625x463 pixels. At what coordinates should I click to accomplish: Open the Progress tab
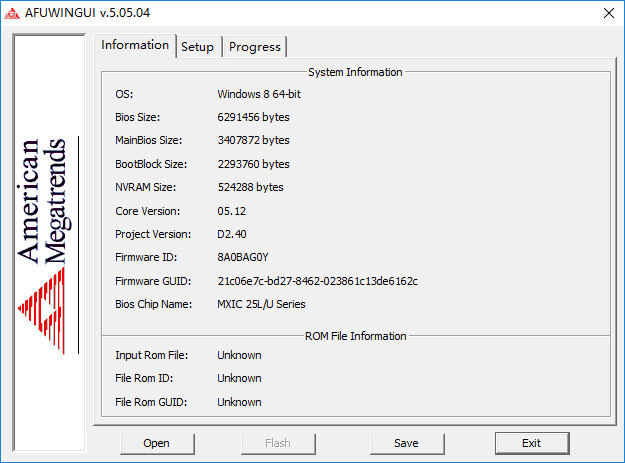255,47
